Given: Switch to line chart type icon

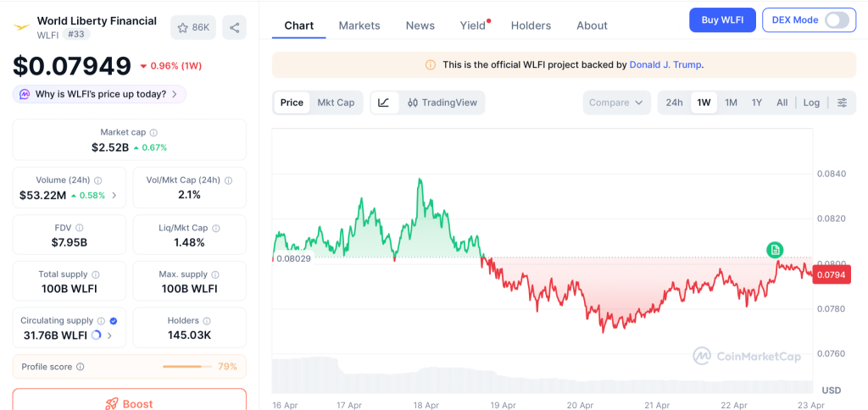Looking at the screenshot, I should click(384, 102).
